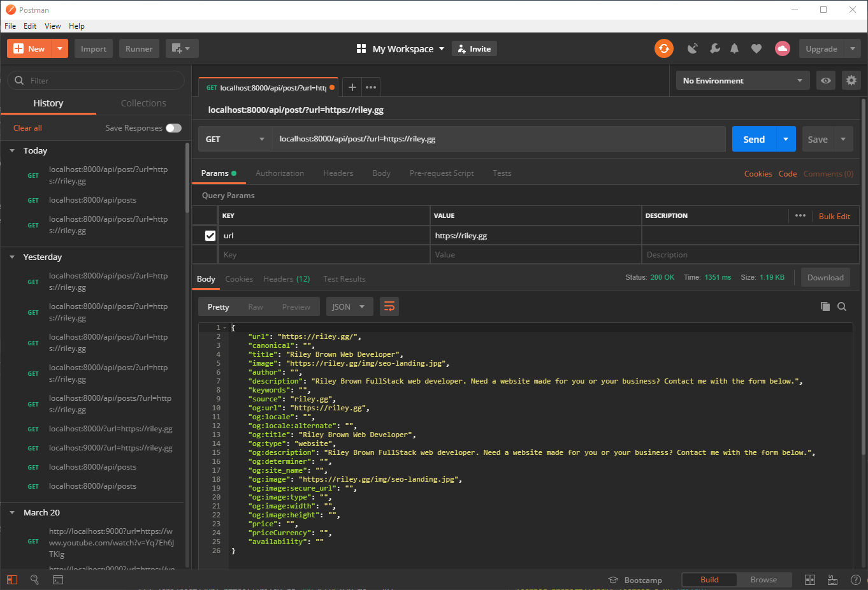868x590 pixels.
Task: Open find and replace icon in status bar
Action: pos(35,580)
